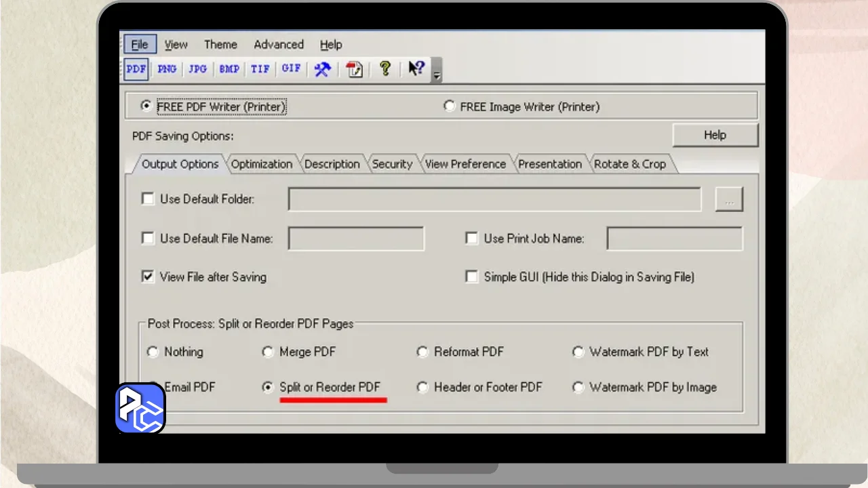Select the TIF format toolbar icon
868x488 pixels.
260,69
